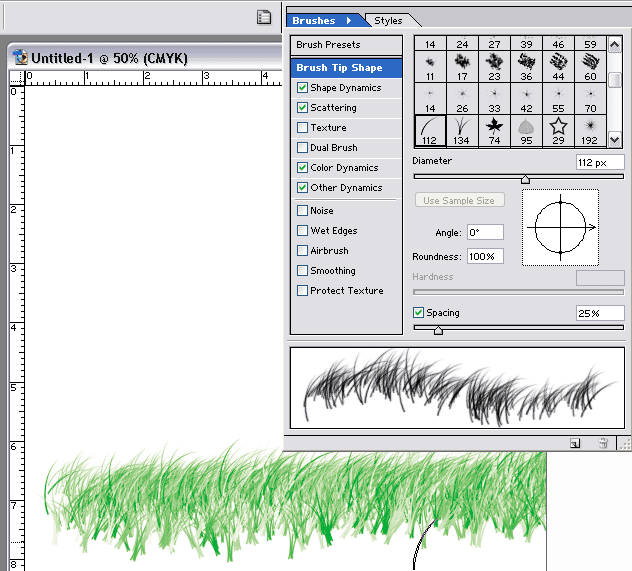Click the Angle value field

click(485, 232)
